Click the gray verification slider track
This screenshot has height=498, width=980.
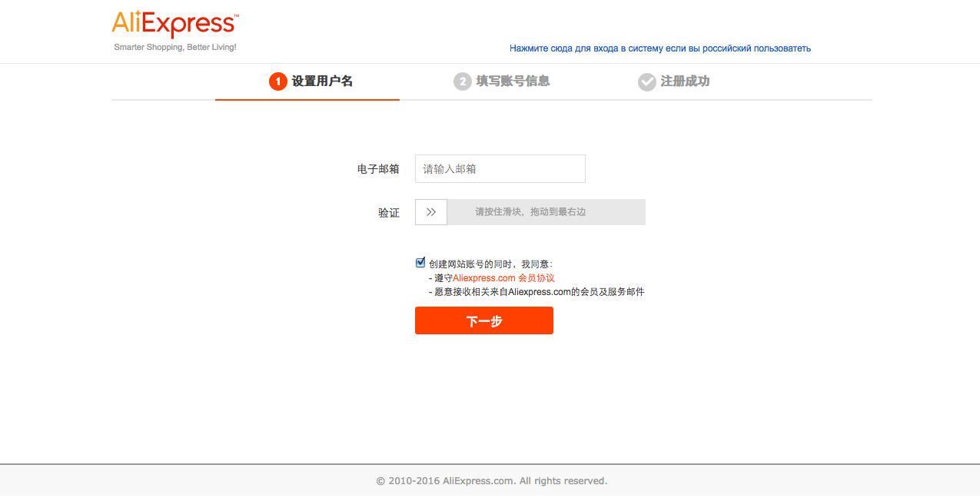(546, 212)
